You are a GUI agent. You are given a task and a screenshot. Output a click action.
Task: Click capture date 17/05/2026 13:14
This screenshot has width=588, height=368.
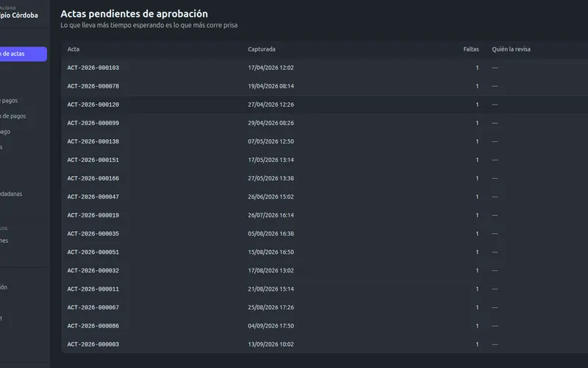pos(270,160)
